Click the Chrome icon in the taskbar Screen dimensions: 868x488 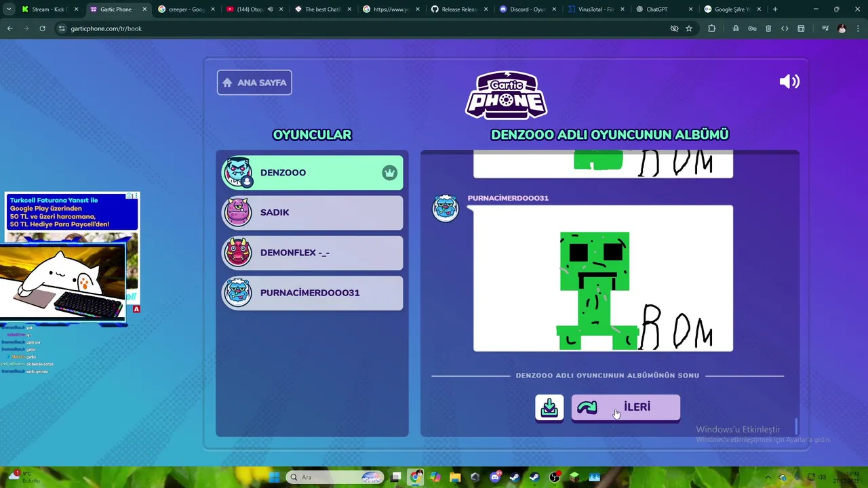click(415, 477)
